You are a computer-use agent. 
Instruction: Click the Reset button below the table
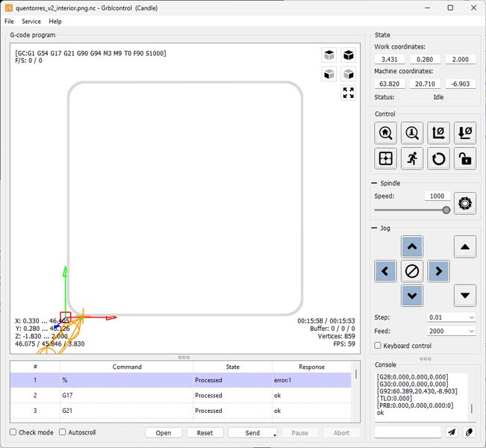(205, 433)
